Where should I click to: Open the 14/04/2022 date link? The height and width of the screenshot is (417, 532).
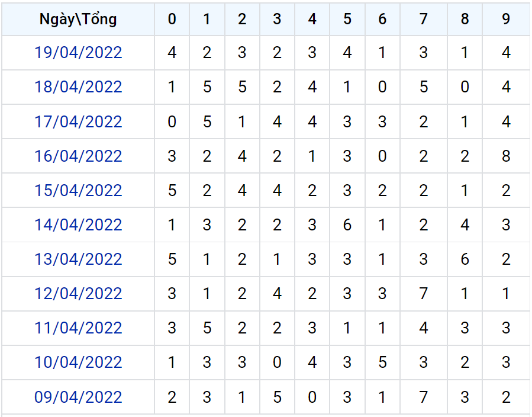tap(78, 225)
